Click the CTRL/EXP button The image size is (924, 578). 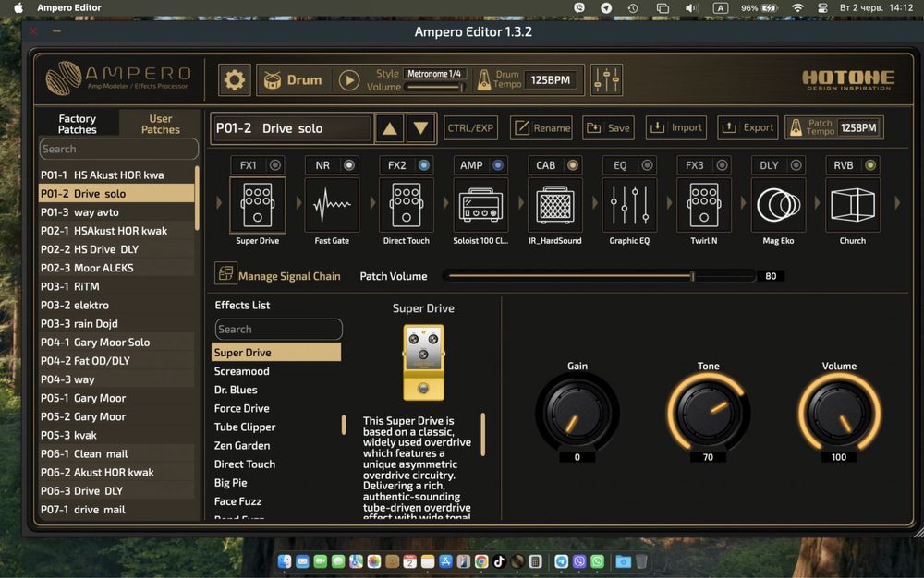pos(470,127)
